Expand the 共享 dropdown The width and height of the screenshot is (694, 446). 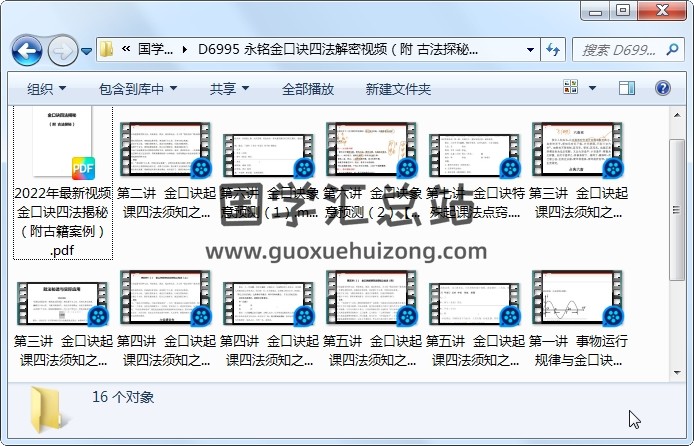(228, 89)
